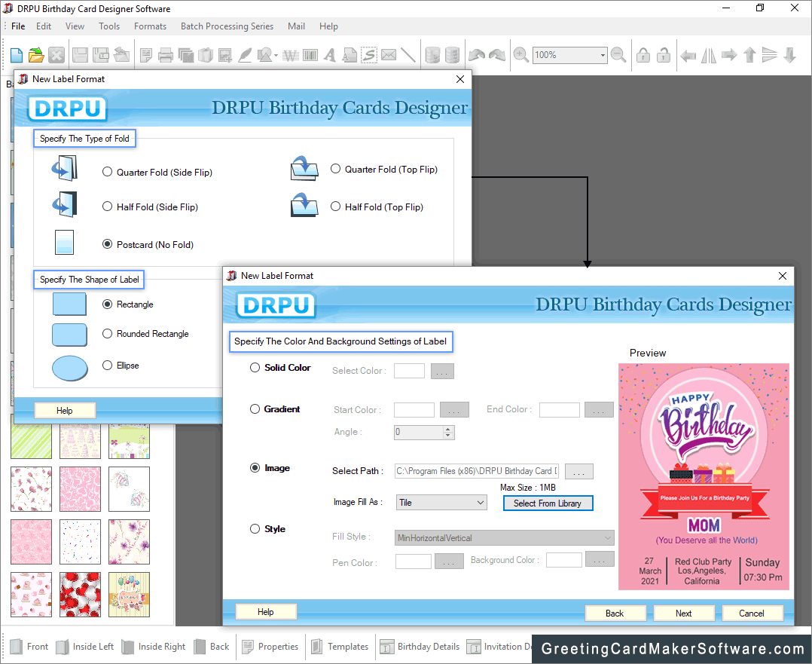This screenshot has width=812, height=664.
Task: Click the watermark S toolbar icon
Action: coord(369,55)
